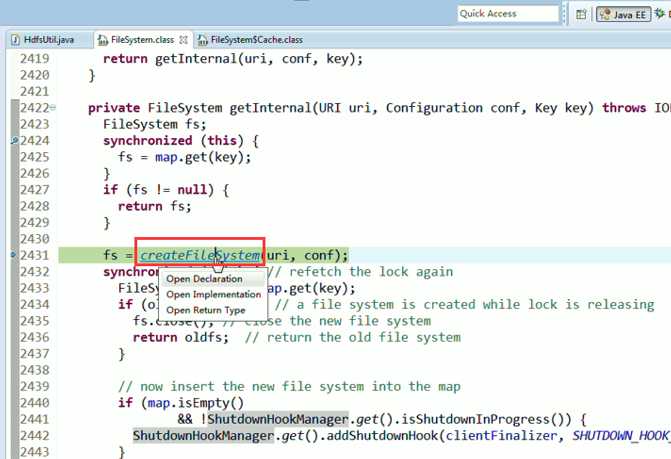Click line number 2422
This screenshot has width=671, height=459.
tap(35, 108)
